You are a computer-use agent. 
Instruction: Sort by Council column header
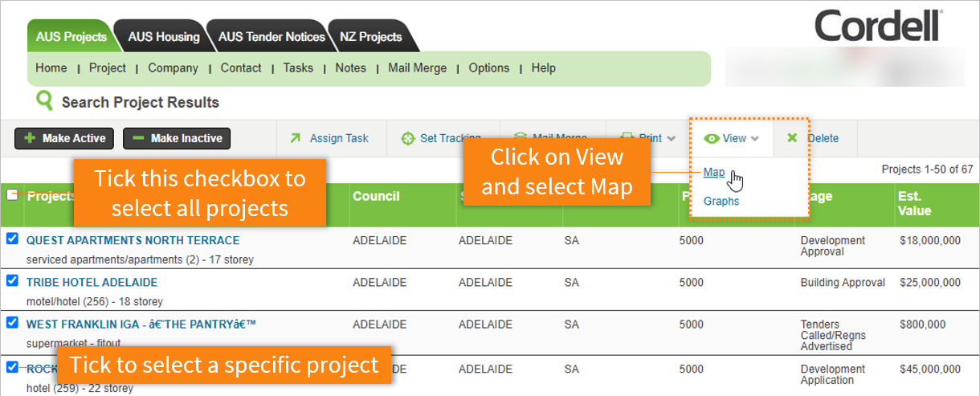point(376,196)
